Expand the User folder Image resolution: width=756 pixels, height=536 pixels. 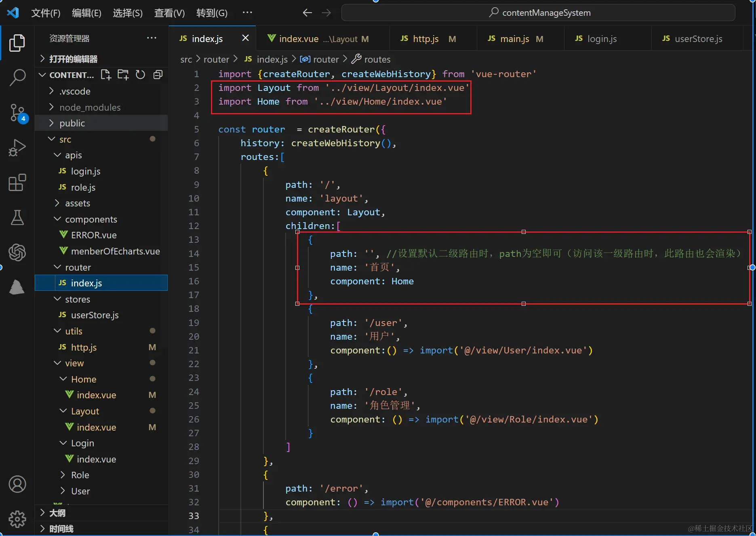pos(101,491)
